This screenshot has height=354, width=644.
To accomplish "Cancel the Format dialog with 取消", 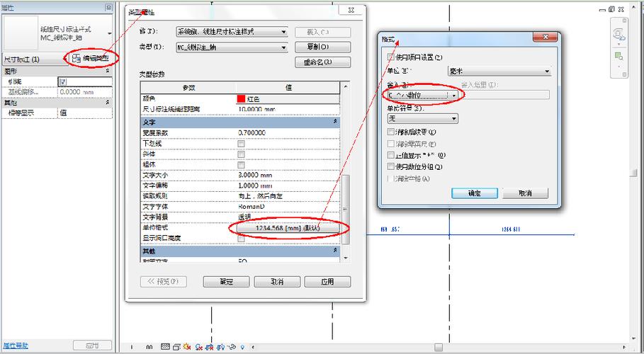I will pyautogui.click(x=525, y=193).
